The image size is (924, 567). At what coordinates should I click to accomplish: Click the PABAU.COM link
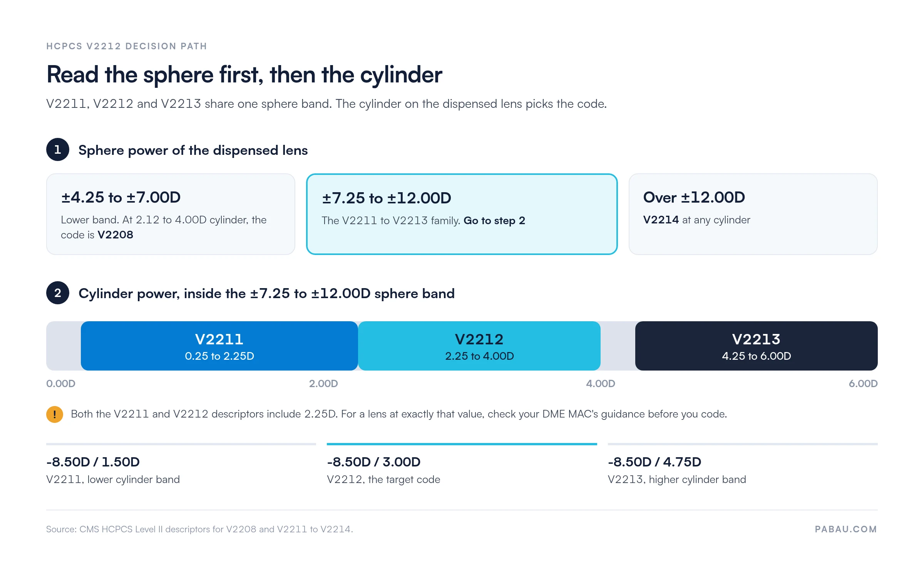click(x=846, y=529)
